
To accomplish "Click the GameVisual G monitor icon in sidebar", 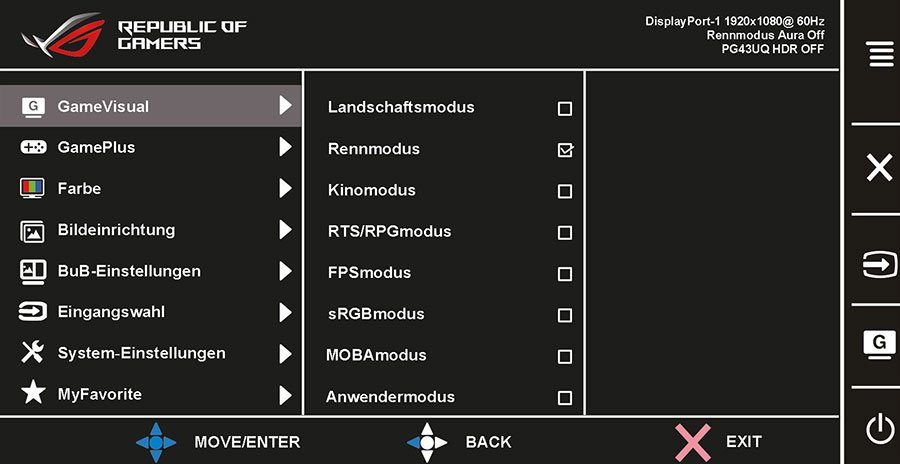I will pos(879,345).
